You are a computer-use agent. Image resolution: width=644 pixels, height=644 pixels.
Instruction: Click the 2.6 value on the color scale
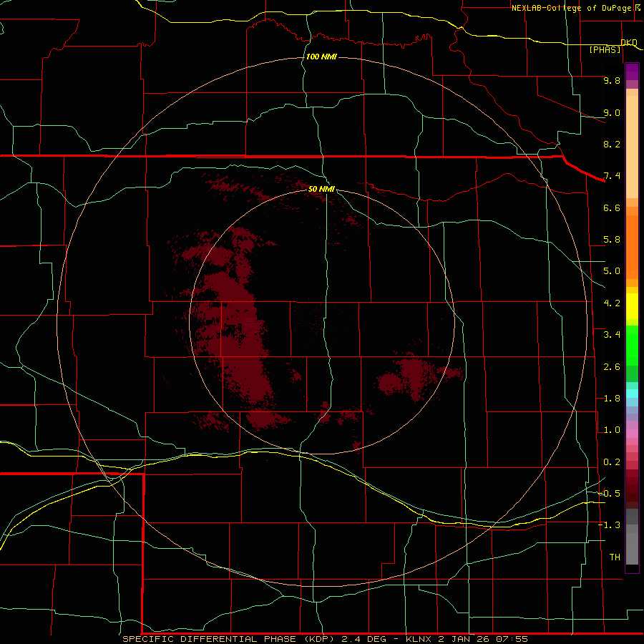coord(612,367)
